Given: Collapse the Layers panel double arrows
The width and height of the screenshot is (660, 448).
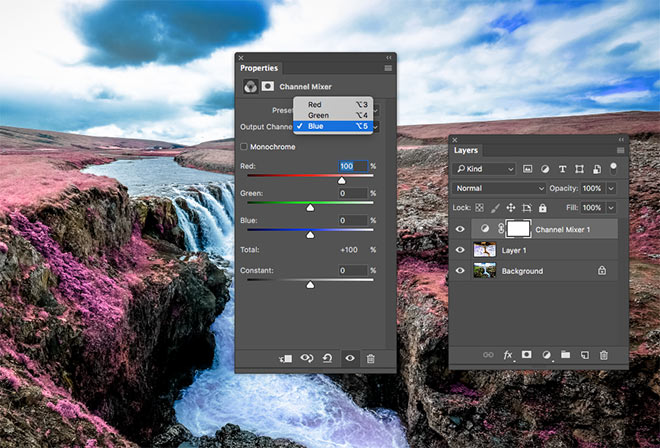Looking at the screenshot, I should 621,140.
